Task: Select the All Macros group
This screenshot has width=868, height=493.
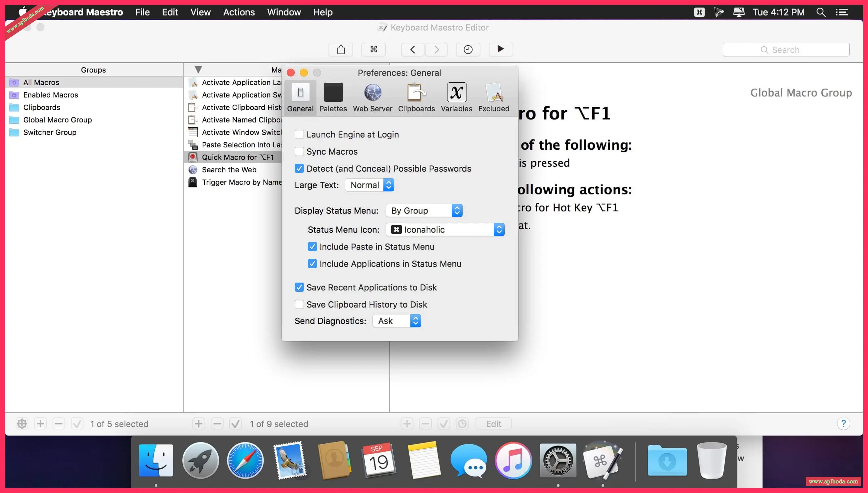Action: pyautogui.click(x=94, y=82)
